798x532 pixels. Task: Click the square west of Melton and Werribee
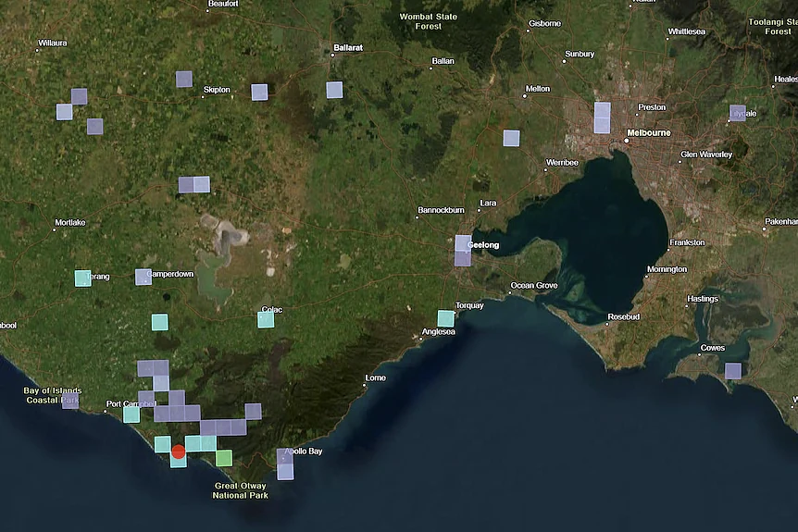pyautogui.click(x=511, y=138)
